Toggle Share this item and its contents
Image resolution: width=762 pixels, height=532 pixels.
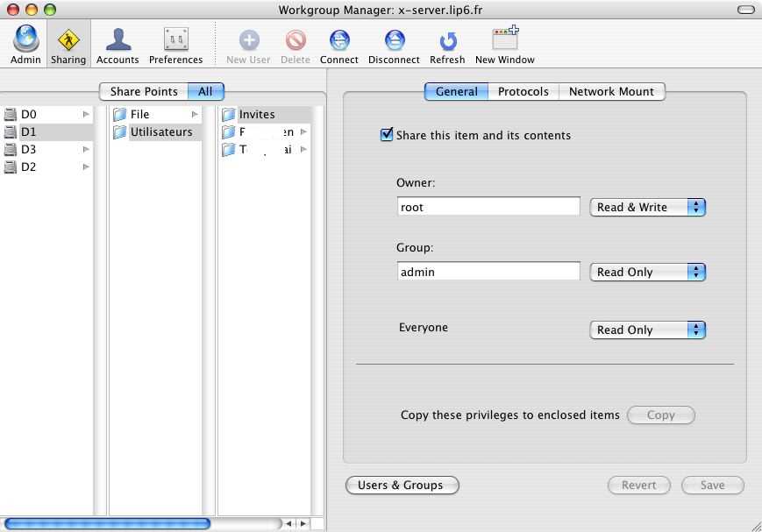(x=387, y=135)
